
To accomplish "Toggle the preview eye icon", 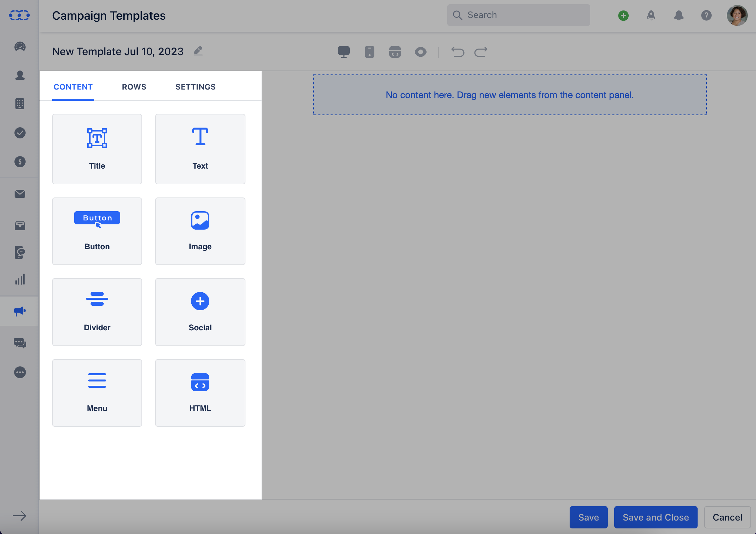I will [x=420, y=52].
